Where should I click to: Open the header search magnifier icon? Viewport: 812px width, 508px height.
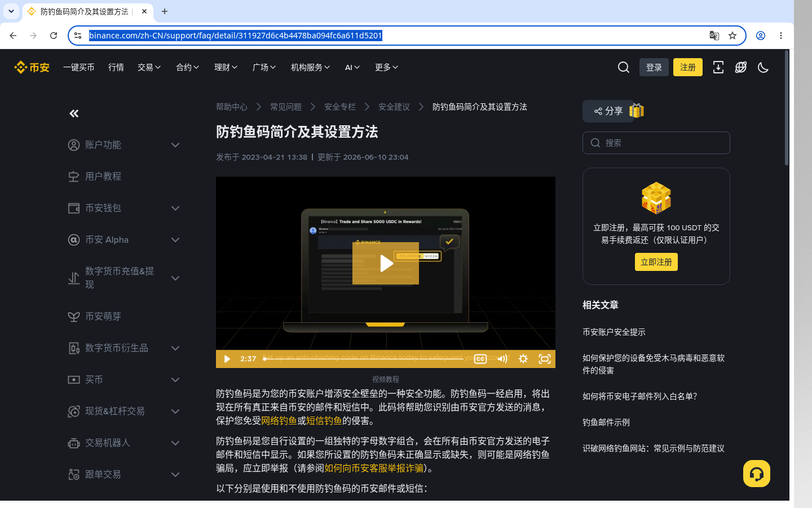[624, 67]
